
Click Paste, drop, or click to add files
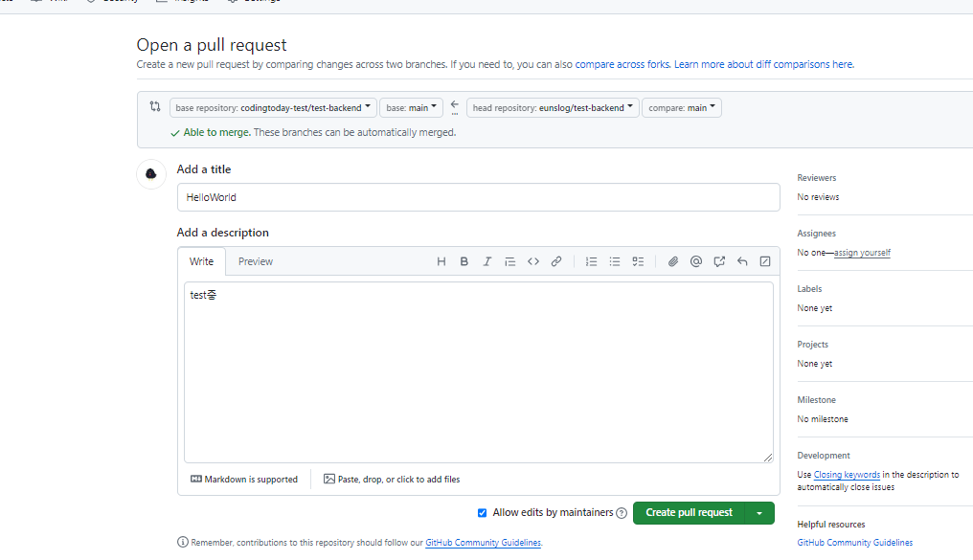[392, 480]
